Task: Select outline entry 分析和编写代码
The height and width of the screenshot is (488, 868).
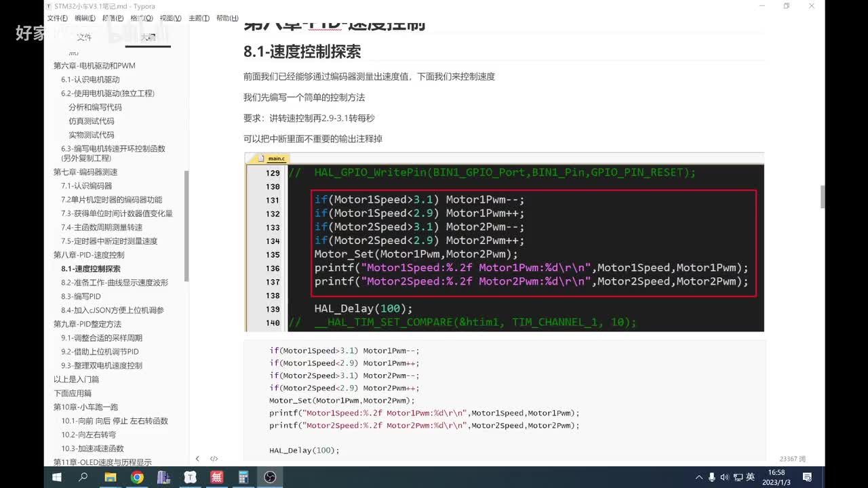Action: [95, 107]
